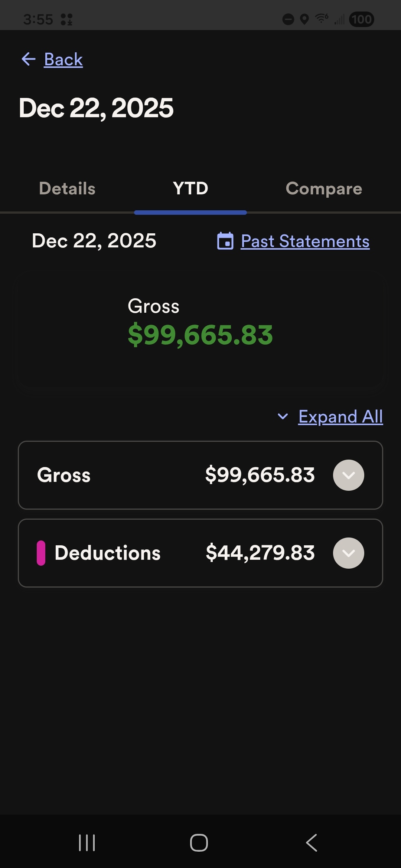Tap the small chevron beside Expand All
The image size is (401, 868).
283,417
